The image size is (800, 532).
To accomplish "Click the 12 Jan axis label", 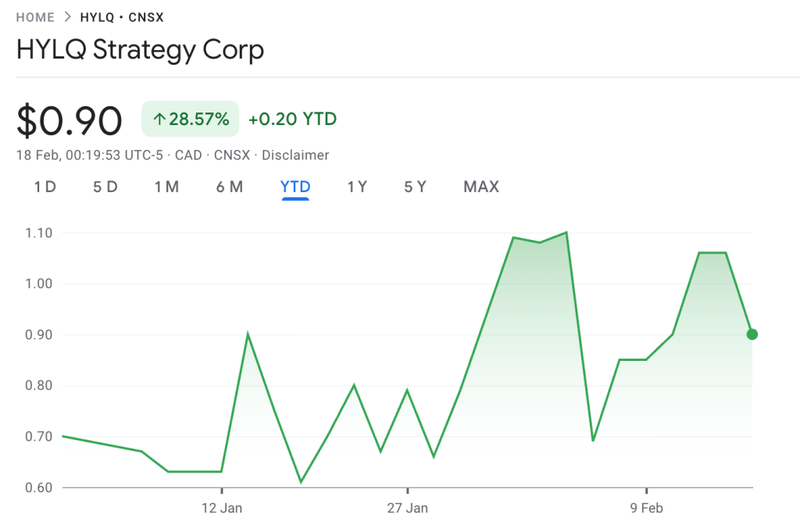I will [x=221, y=507].
